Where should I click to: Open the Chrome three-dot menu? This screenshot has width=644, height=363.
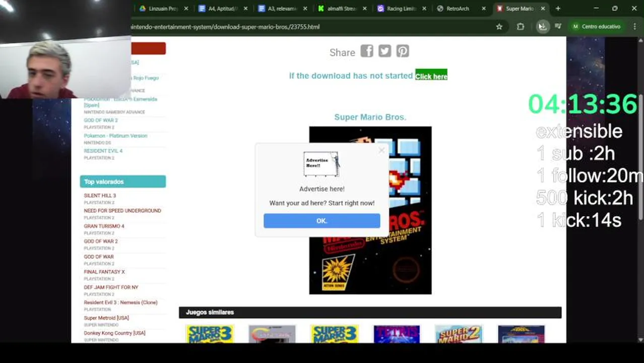pyautogui.click(x=634, y=27)
